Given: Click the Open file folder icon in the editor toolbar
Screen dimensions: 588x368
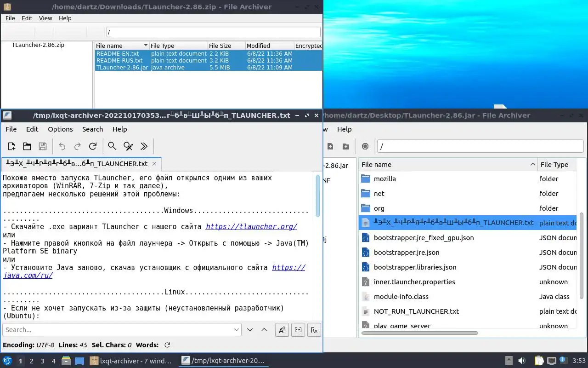Looking at the screenshot, I should [27, 146].
